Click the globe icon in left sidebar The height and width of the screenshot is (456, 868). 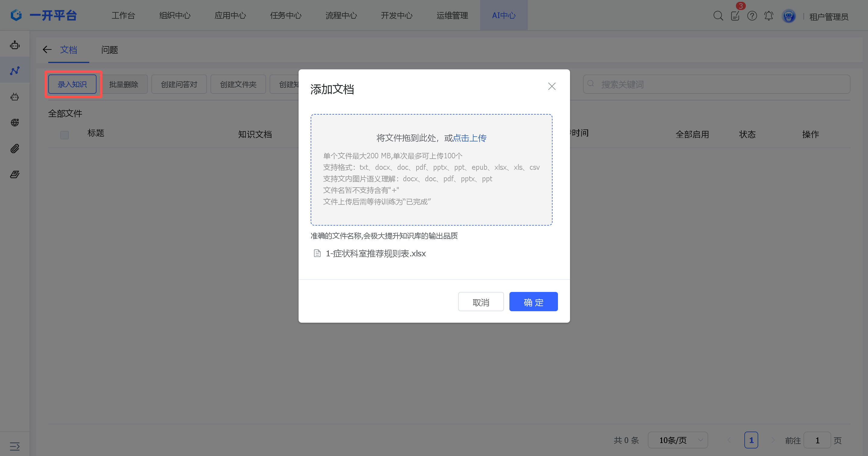pyautogui.click(x=14, y=123)
